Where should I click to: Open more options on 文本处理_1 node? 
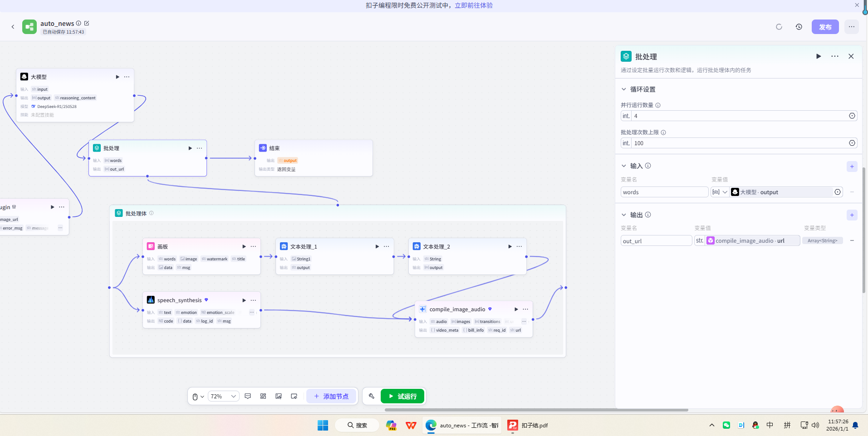[386, 246]
